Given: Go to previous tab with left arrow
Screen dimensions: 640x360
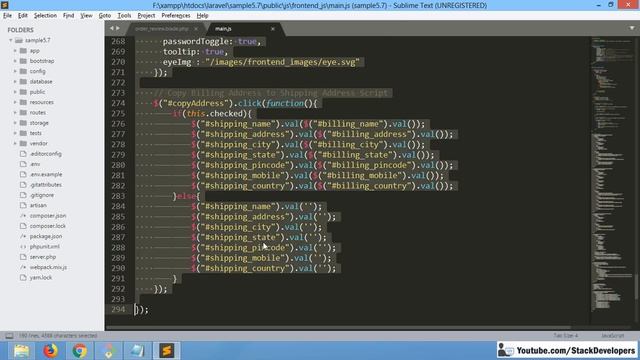Looking at the screenshot, I should (x=111, y=28).
